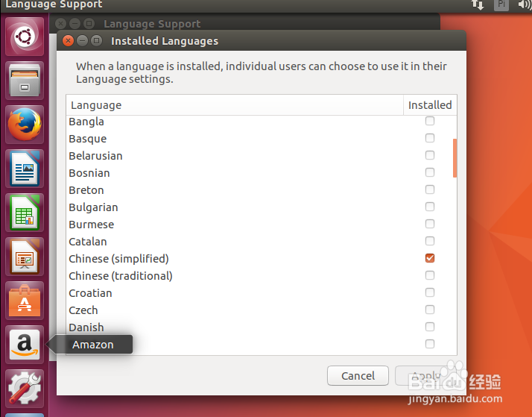This screenshot has height=417, width=532.
Task: Open the Pi input method indicator
Action: coord(501,4)
